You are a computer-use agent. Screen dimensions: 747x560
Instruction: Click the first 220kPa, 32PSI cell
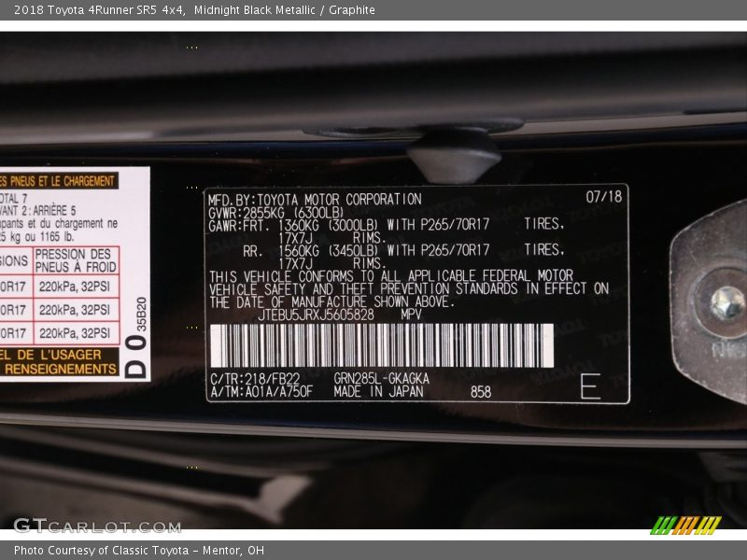coord(75,287)
